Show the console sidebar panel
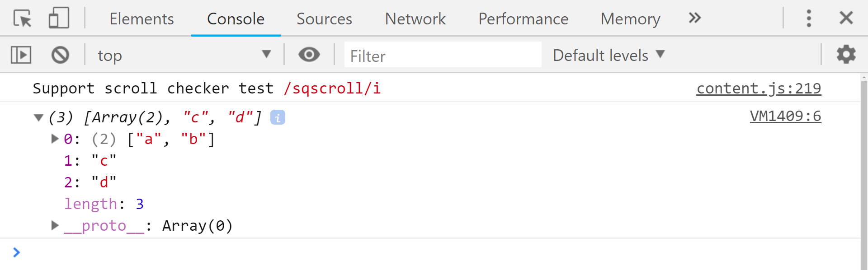868x270 pixels. pos(21,55)
